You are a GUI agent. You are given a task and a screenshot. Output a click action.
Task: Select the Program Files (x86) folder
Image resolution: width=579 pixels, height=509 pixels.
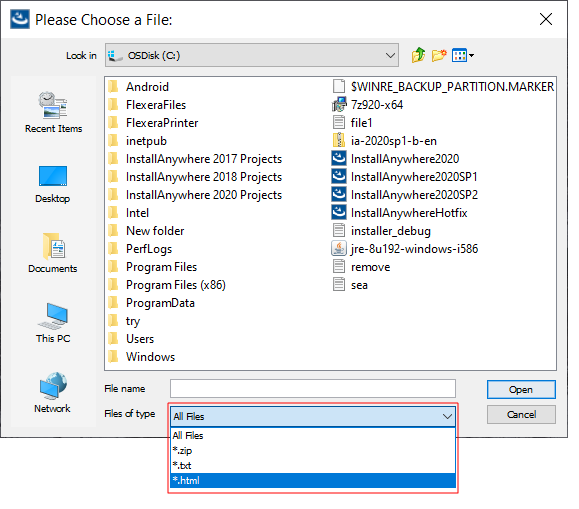click(x=167, y=285)
